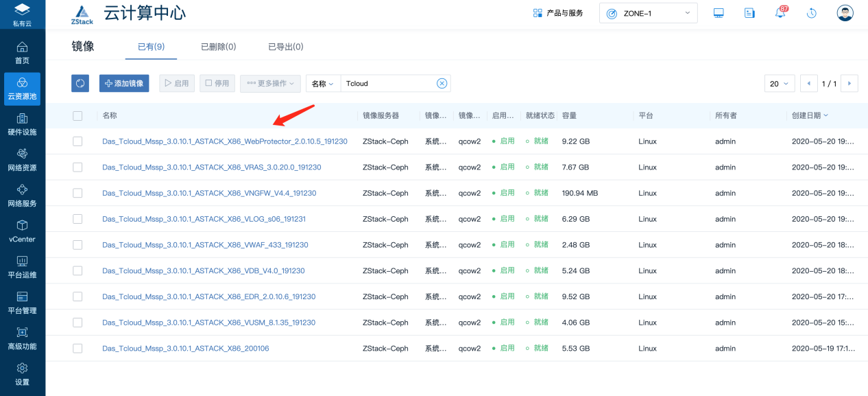
Task: Open vCenter sidebar section
Action: (x=22, y=231)
